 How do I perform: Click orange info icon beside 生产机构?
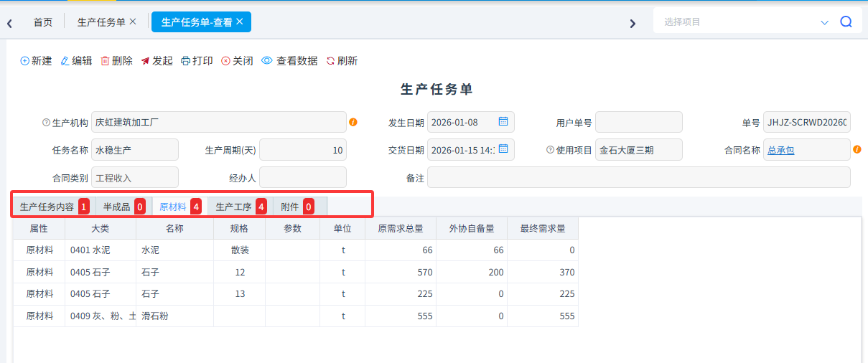(x=353, y=122)
